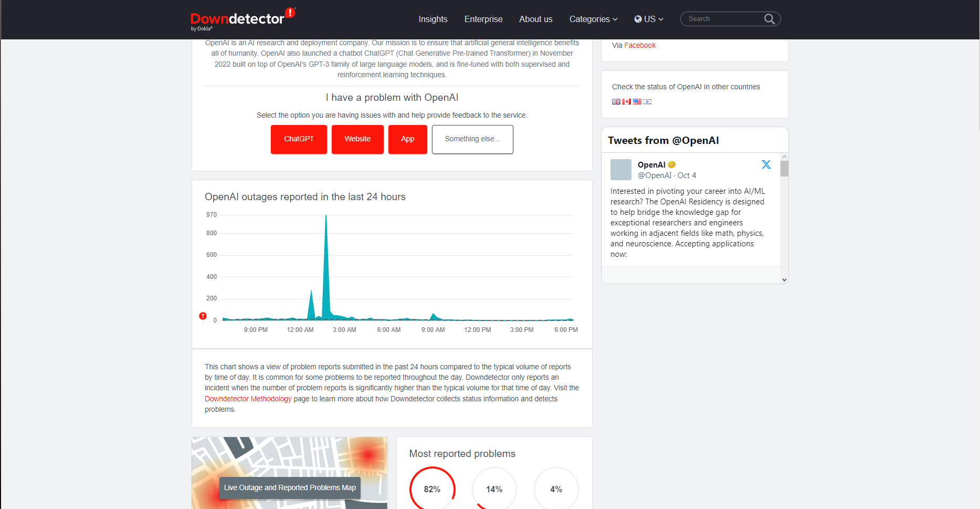Screen dimensions: 980x509
Task: Click the OpenAI verified badge icon
Action: pyautogui.click(x=672, y=164)
